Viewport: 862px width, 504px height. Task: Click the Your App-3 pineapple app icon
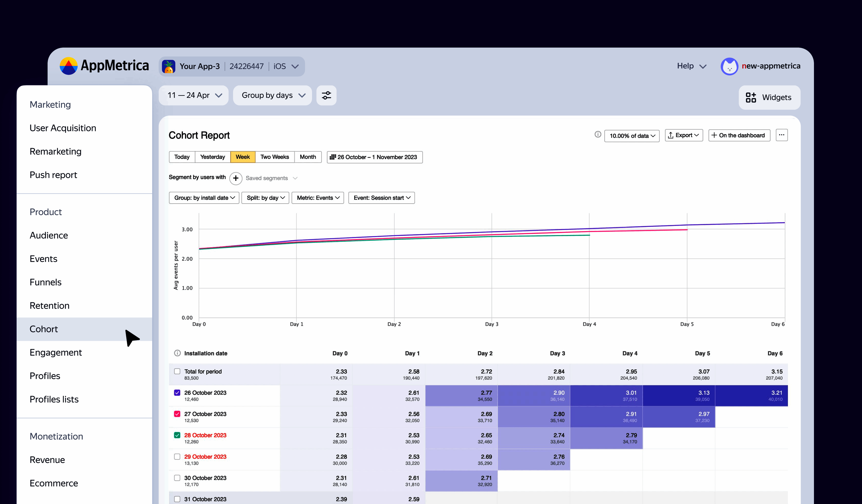[169, 66]
